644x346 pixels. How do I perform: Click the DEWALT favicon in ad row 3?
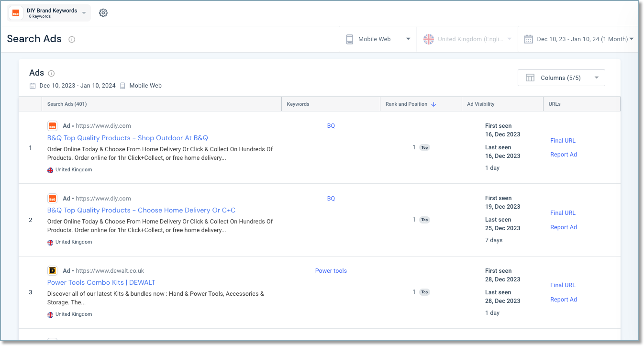[x=52, y=270]
